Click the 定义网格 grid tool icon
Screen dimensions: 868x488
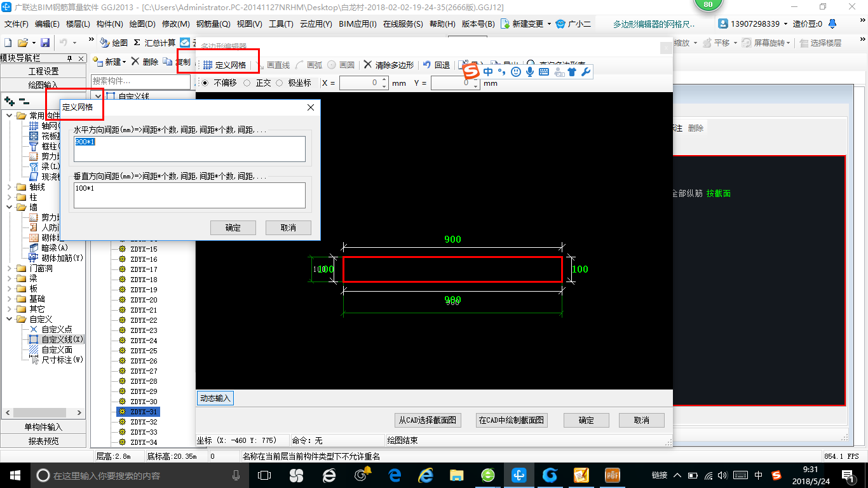[x=207, y=65]
